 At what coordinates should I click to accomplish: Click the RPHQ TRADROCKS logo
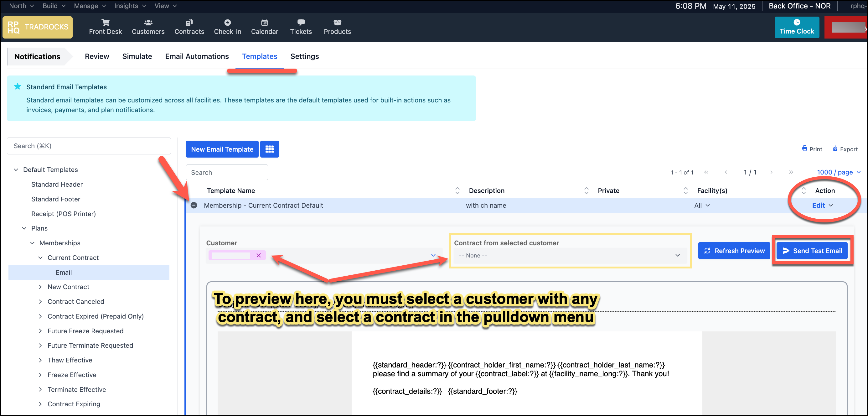point(37,27)
